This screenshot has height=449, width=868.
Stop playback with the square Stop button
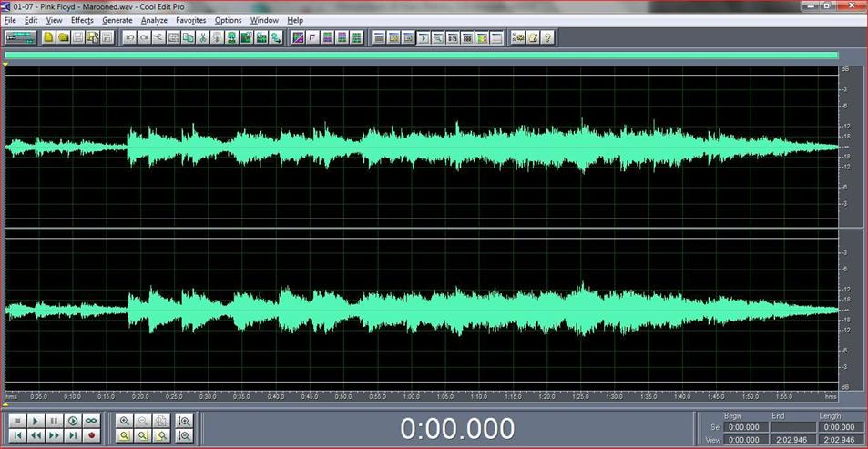coord(17,421)
